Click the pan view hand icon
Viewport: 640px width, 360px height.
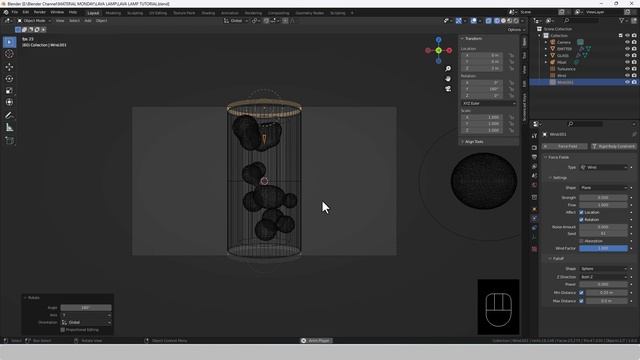click(448, 79)
